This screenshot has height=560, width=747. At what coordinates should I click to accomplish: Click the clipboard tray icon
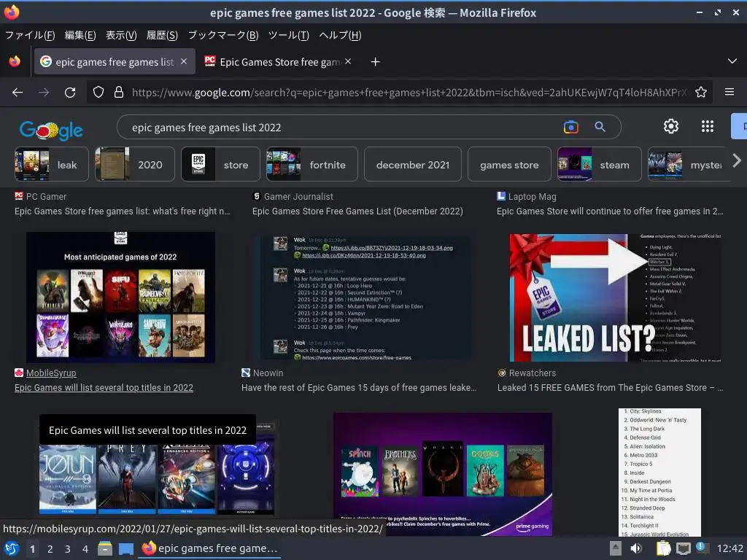(663, 548)
